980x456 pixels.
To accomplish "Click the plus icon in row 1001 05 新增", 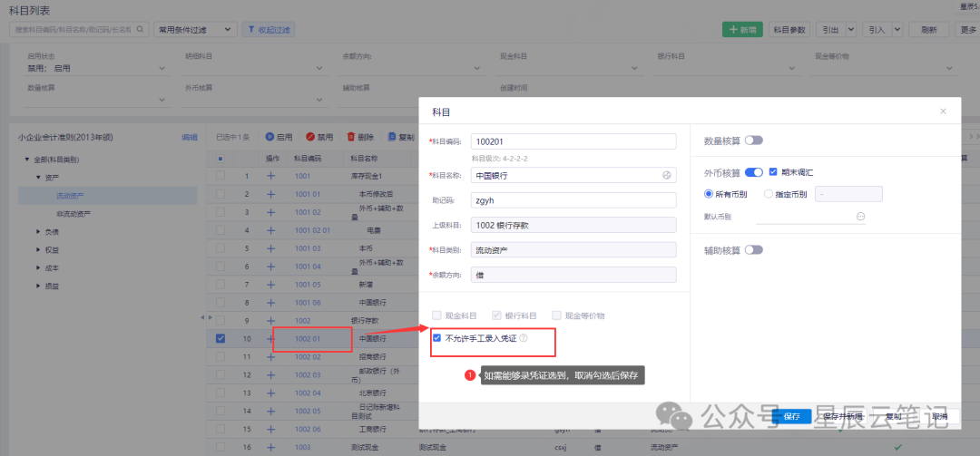I will (271, 285).
